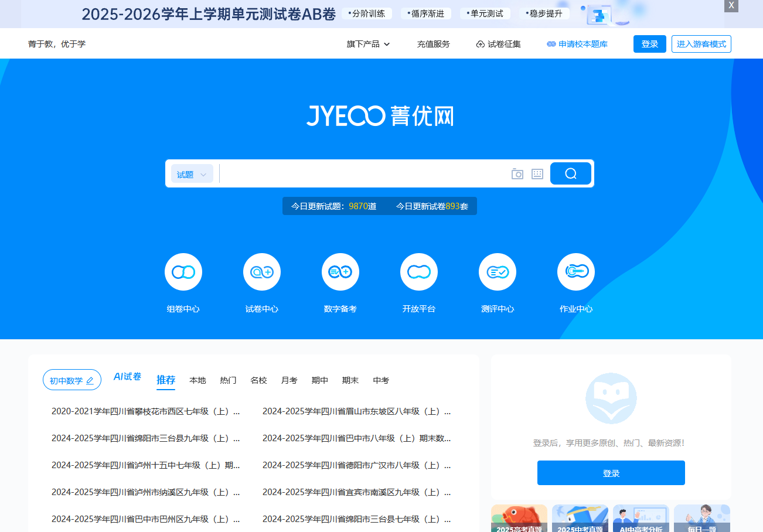Open 作业中心 from the round icon
The image size is (763, 532).
[576, 272]
